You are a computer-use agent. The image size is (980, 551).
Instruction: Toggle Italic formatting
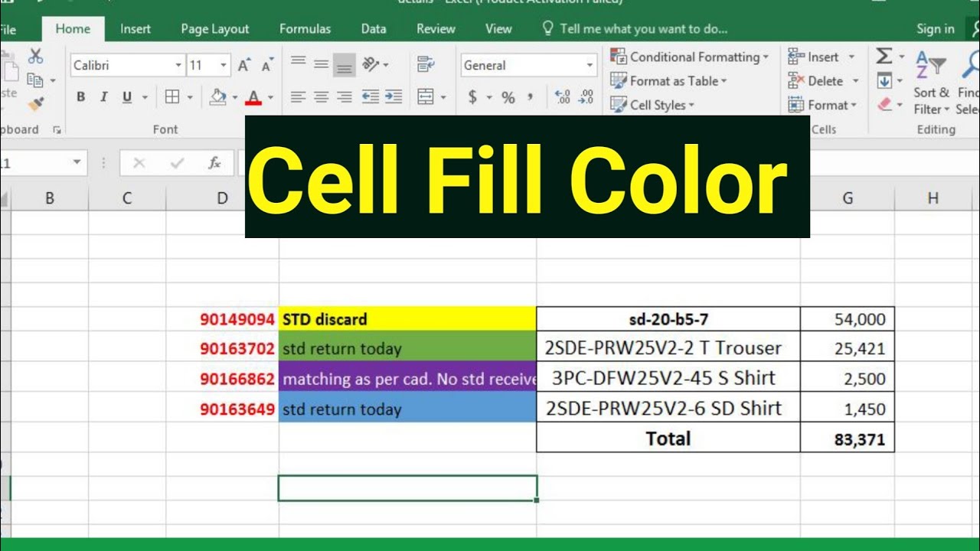[x=104, y=97]
